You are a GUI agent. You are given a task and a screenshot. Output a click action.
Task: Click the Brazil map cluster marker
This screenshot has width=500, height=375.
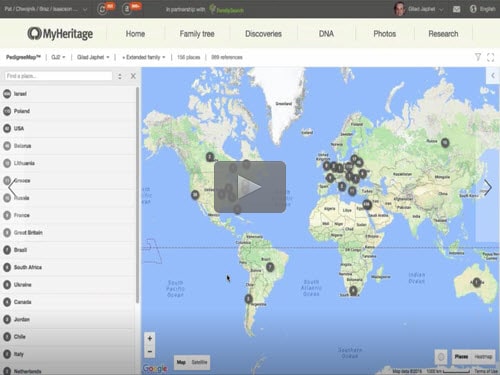pyautogui.click(x=270, y=267)
